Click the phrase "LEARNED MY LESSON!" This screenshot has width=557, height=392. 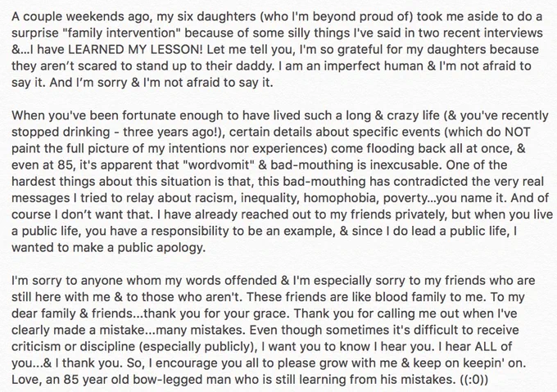point(135,49)
